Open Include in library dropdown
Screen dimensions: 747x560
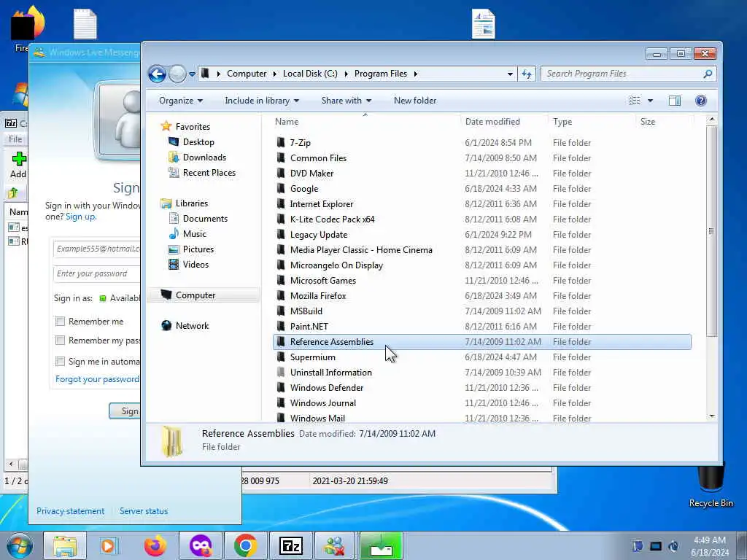pyautogui.click(x=262, y=101)
